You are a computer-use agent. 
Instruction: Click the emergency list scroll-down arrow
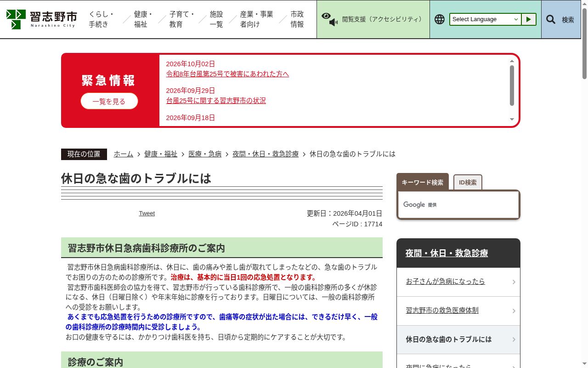[512, 120]
